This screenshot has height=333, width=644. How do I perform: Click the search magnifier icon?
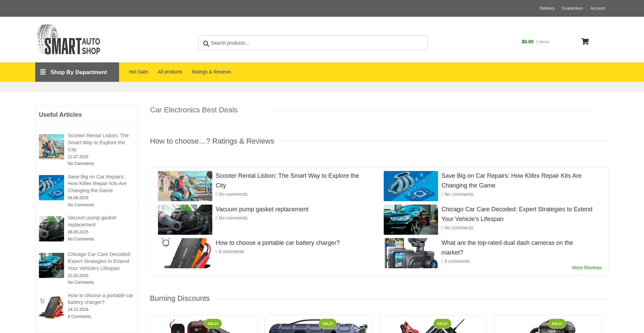point(206,44)
